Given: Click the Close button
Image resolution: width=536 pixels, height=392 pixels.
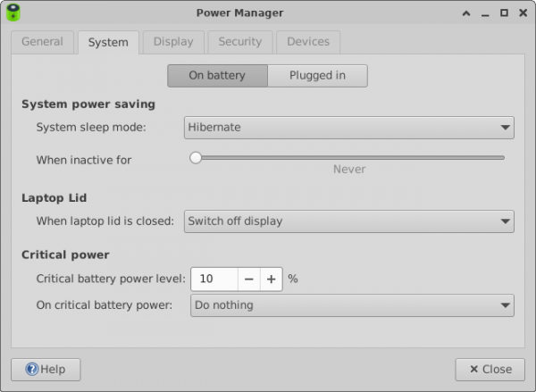Looking at the screenshot, I should coord(490,370).
